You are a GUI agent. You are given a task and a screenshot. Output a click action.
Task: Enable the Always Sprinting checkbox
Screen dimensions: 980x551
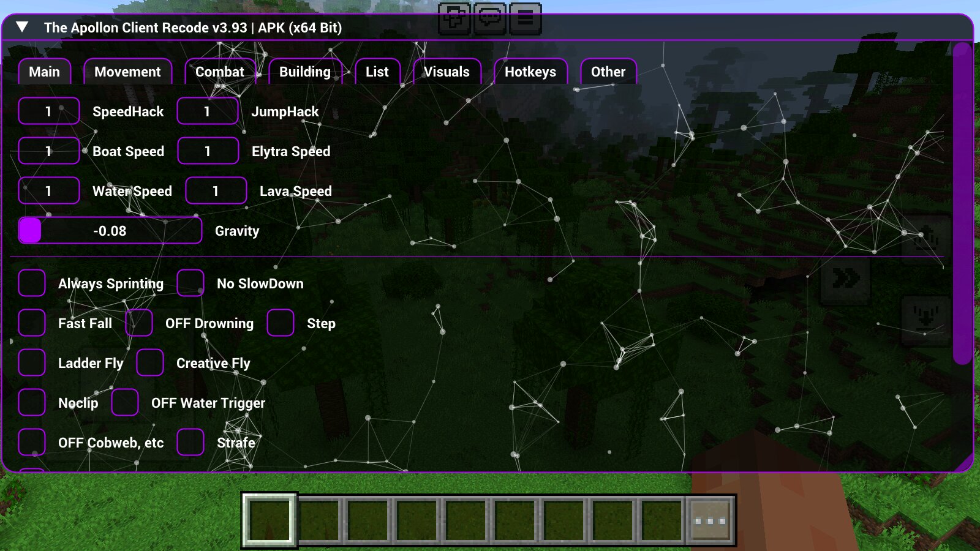(x=32, y=283)
